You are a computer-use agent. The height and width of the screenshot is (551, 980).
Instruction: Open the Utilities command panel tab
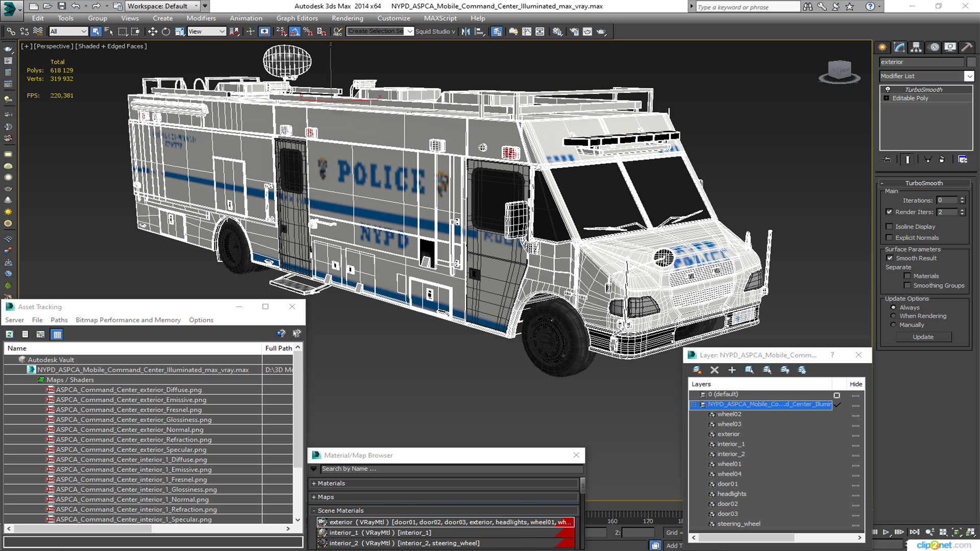(x=967, y=47)
